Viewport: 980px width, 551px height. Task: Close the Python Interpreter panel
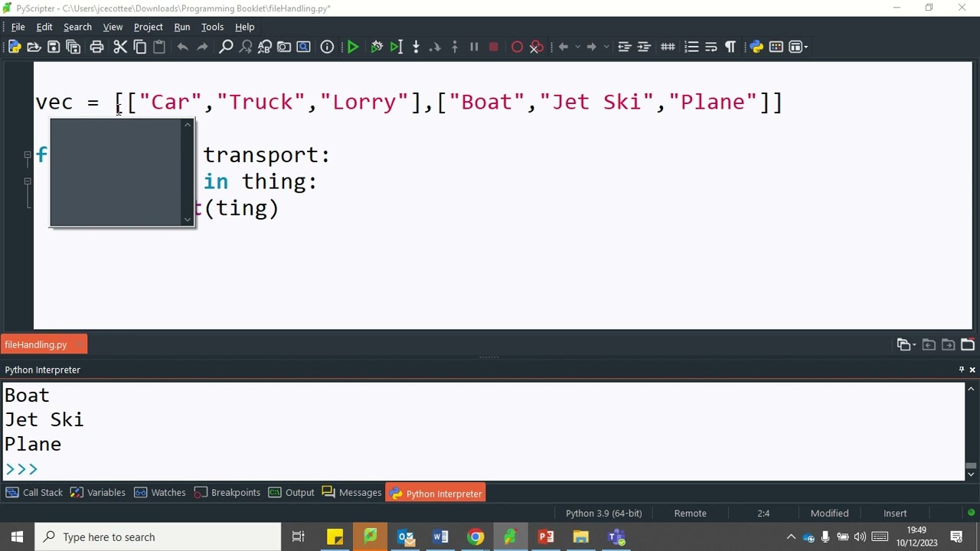(x=972, y=370)
